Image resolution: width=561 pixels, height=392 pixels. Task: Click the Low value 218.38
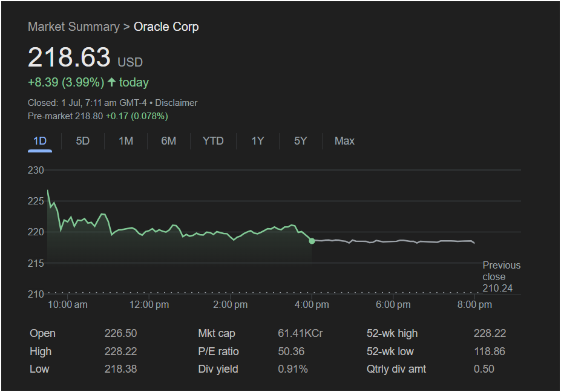pos(120,369)
